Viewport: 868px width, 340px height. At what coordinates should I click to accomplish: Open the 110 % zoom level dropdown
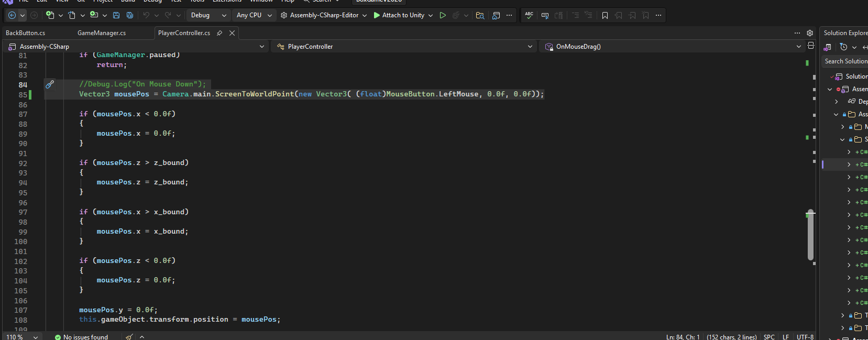click(22, 337)
